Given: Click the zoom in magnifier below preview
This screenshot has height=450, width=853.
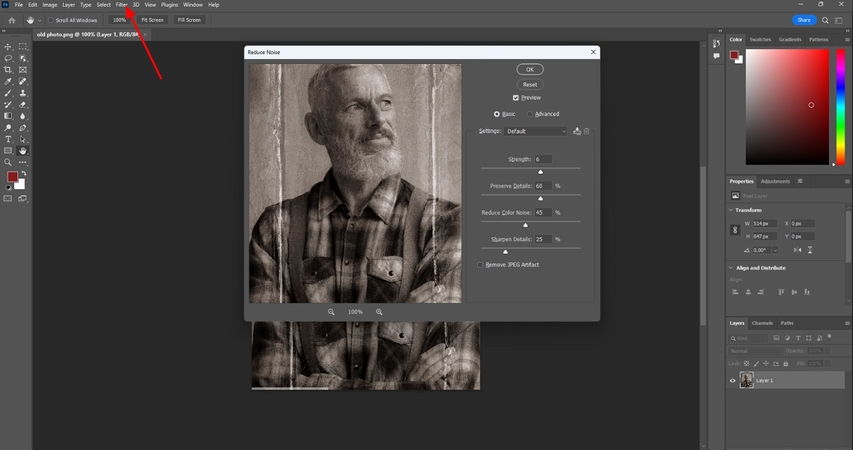Looking at the screenshot, I should click(379, 312).
